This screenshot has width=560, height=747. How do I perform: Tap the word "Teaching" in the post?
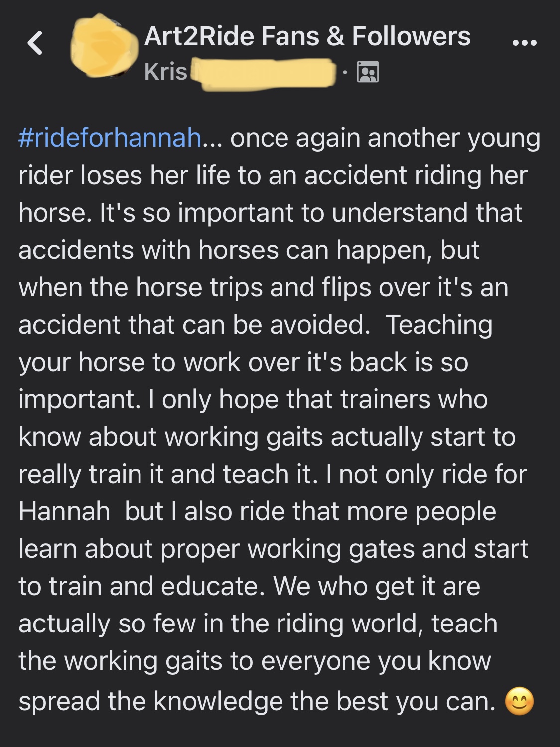click(439, 325)
